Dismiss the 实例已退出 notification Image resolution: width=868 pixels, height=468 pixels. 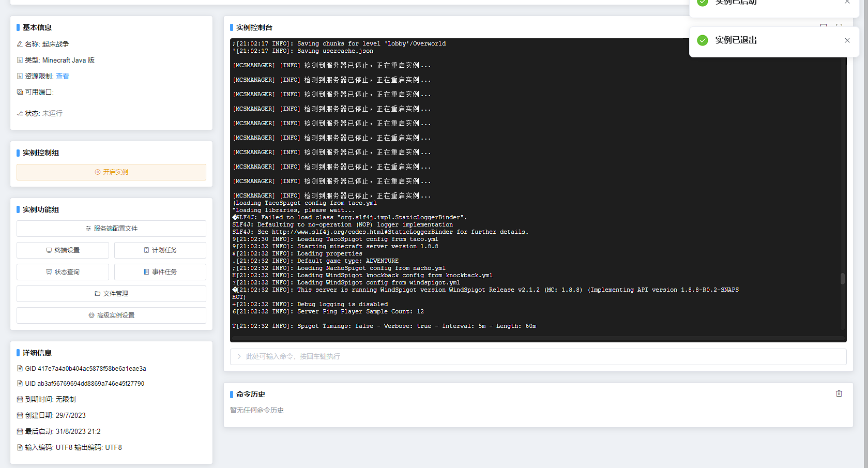coord(847,40)
